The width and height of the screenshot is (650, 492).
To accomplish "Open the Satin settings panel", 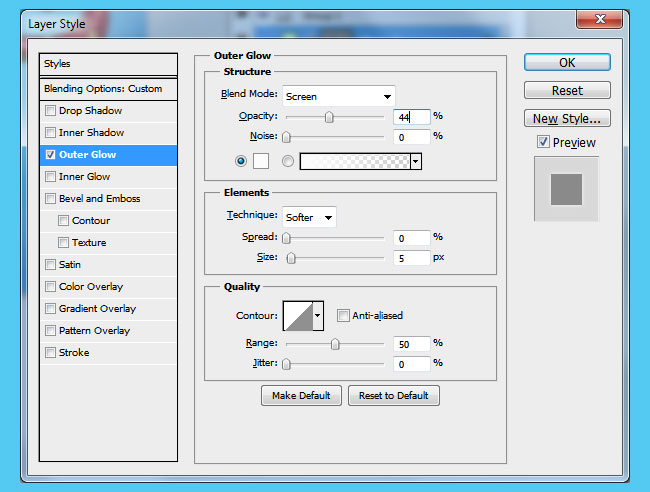I will (x=70, y=264).
